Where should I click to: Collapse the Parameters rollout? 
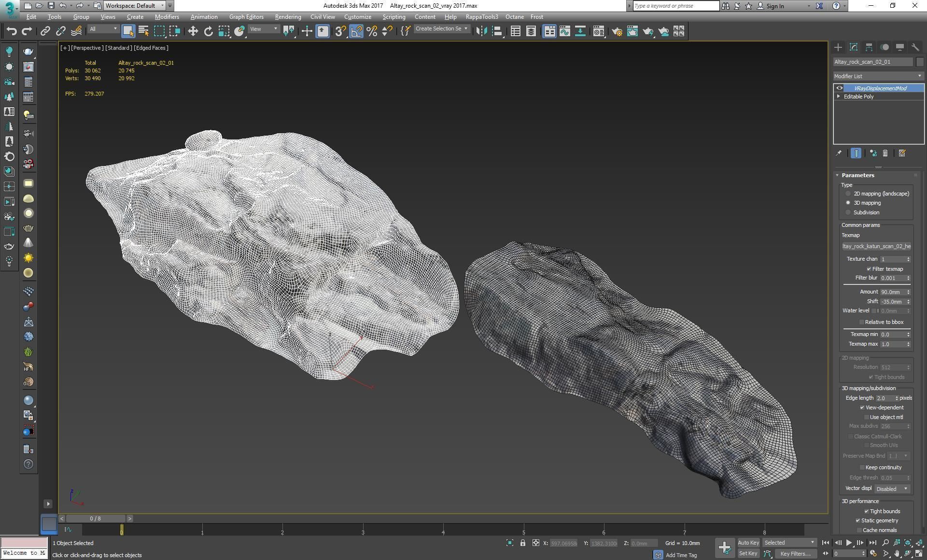click(x=857, y=175)
